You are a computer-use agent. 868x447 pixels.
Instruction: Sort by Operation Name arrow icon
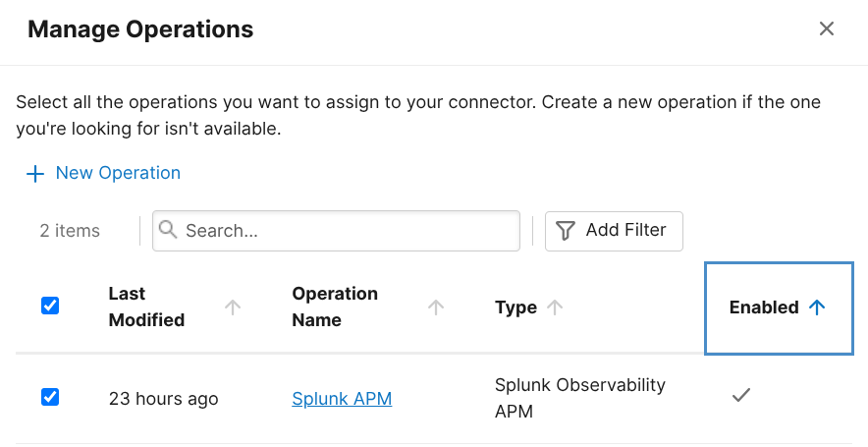click(x=436, y=307)
